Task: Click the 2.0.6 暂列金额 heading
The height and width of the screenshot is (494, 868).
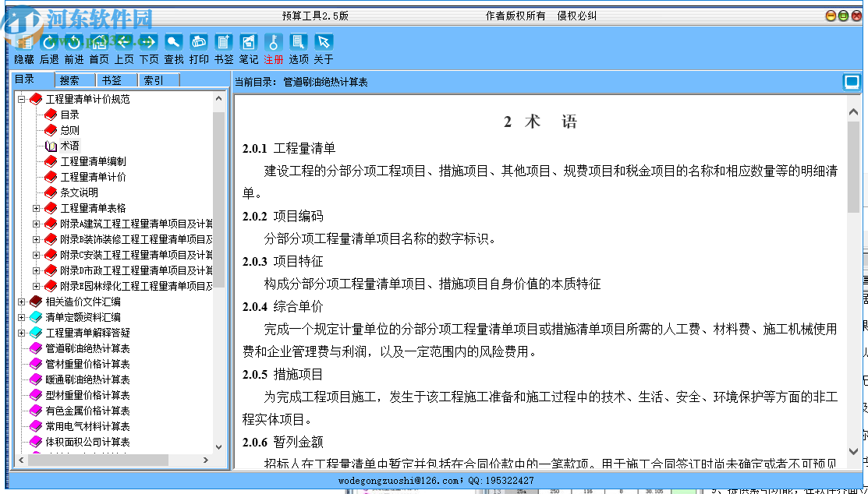Action: (283, 442)
